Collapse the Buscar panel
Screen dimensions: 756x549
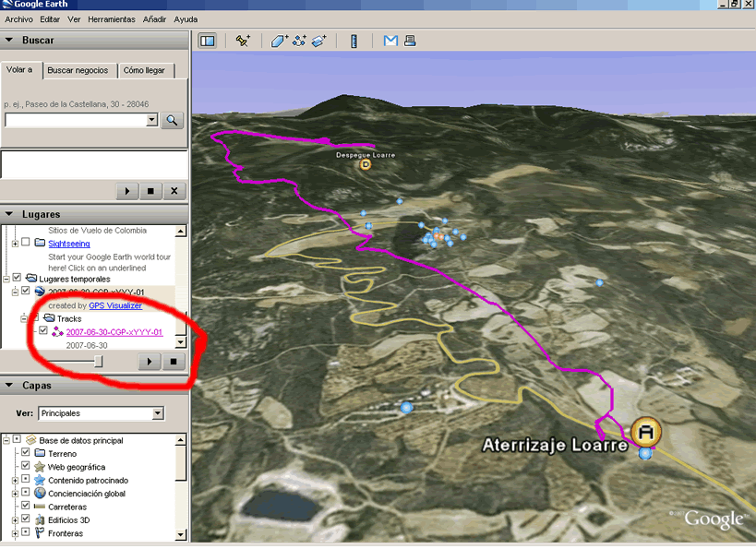[x=9, y=40]
